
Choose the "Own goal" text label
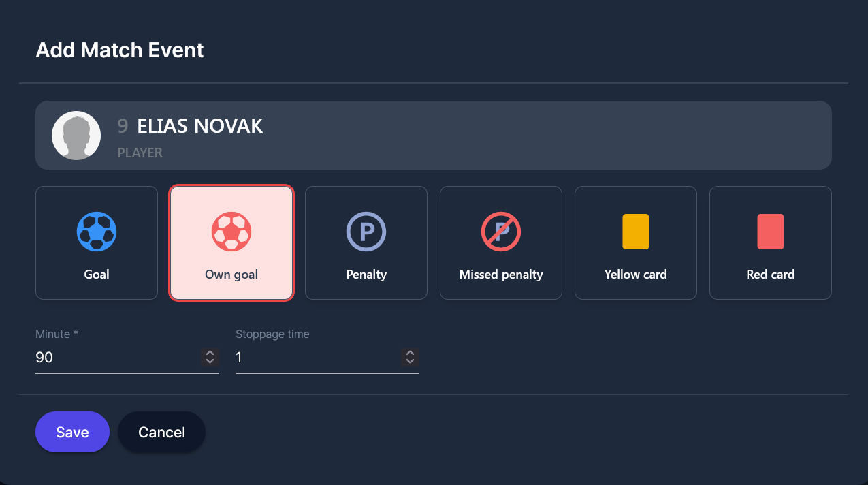(231, 275)
